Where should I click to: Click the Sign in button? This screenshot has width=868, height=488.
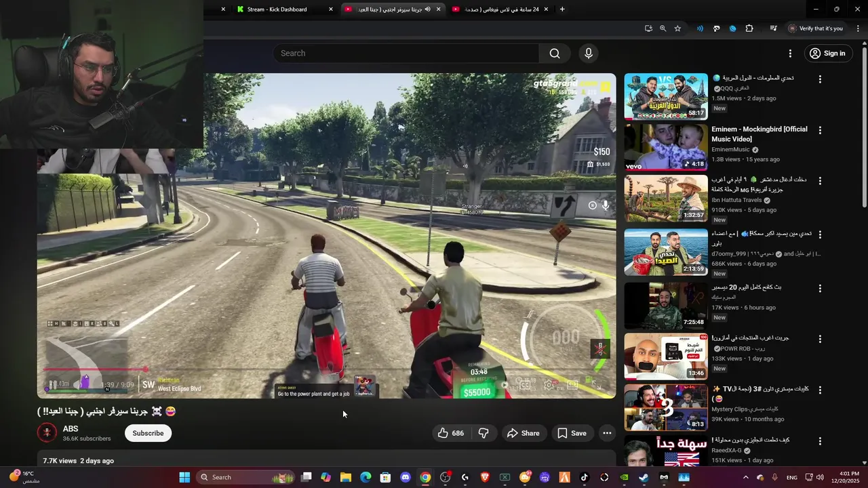tap(829, 54)
